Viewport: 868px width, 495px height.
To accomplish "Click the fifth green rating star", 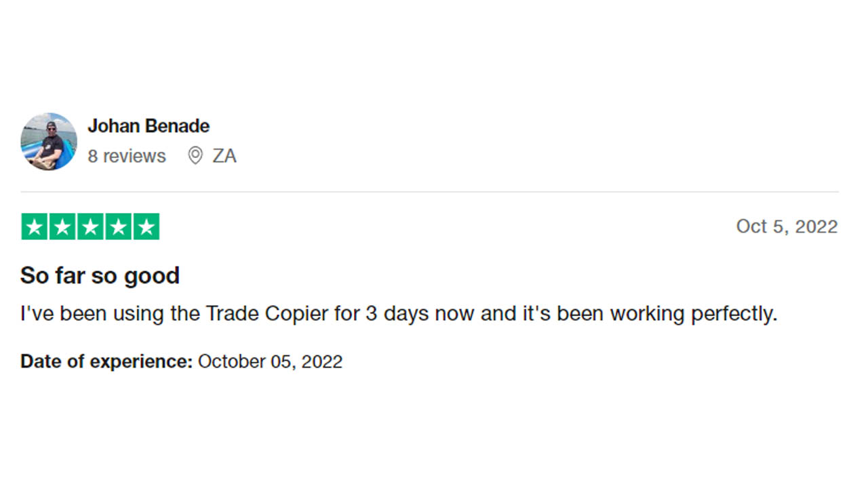I will pos(146,226).
